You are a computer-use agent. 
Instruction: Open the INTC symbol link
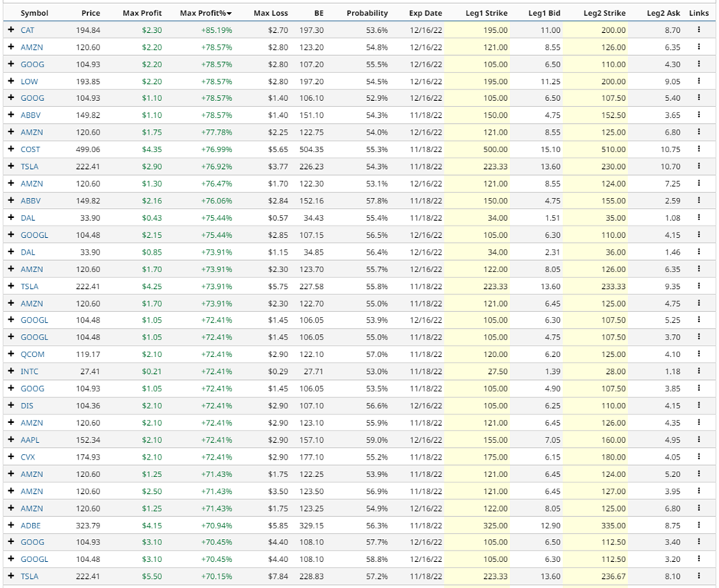click(29, 371)
